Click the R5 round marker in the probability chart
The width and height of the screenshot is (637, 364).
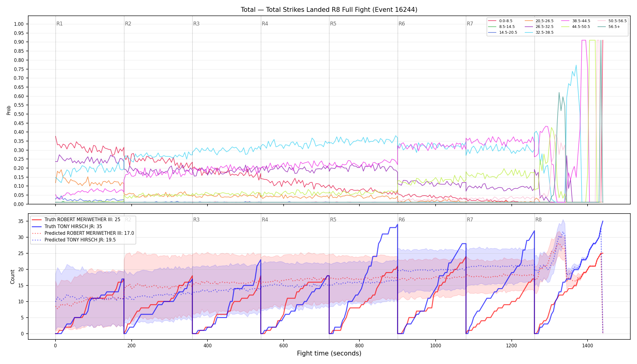pos(333,24)
